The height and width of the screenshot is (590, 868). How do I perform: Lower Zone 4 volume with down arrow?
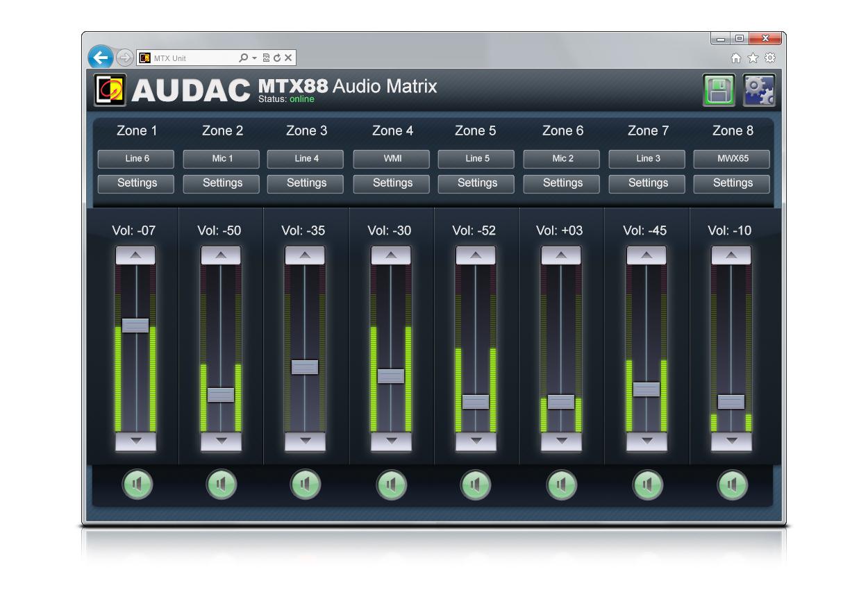(x=391, y=441)
